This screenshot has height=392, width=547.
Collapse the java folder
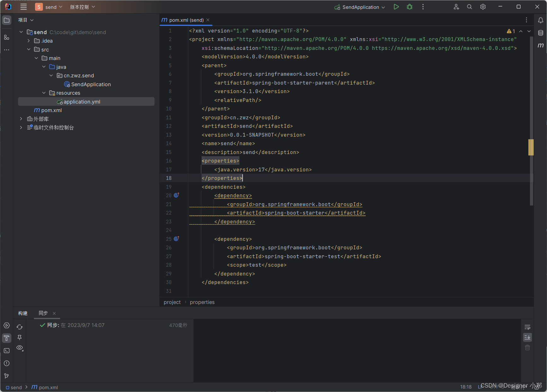click(x=44, y=67)
